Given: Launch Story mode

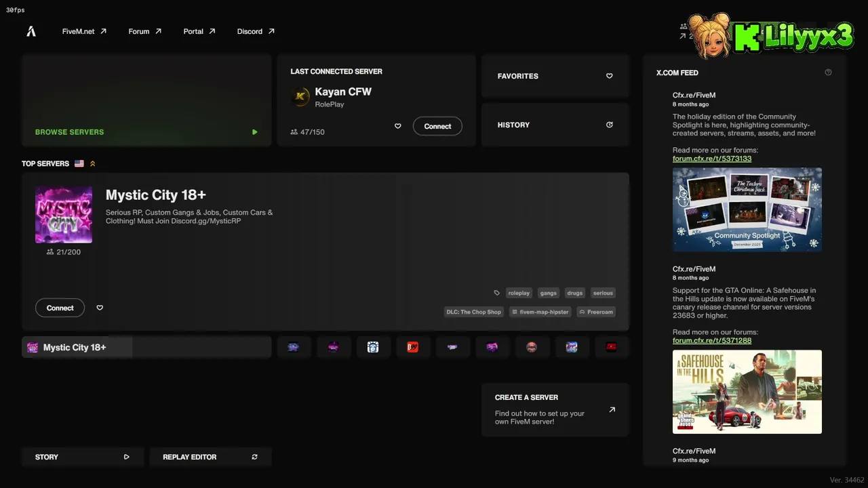Looking at the screenshot, I should [83, 457].
